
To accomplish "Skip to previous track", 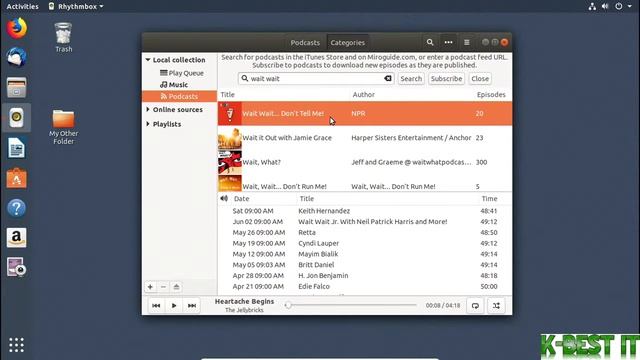I will [156, 305].
